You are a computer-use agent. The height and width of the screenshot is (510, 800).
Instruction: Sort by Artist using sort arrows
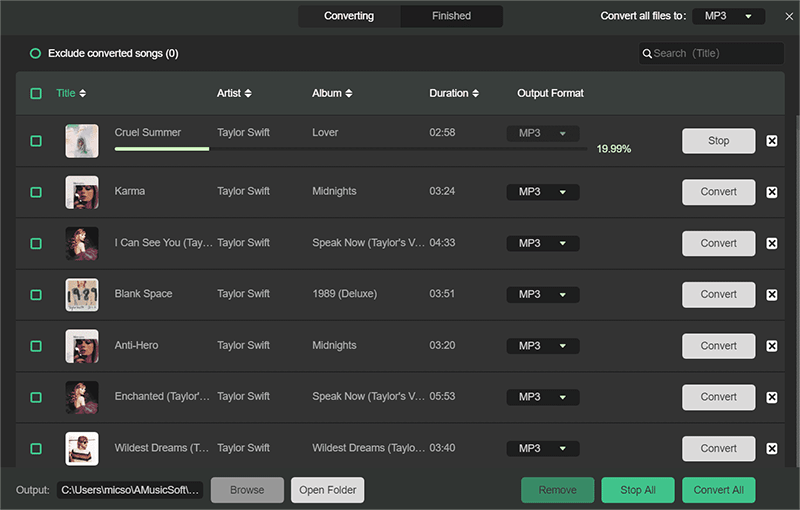[x=248, y=93]
